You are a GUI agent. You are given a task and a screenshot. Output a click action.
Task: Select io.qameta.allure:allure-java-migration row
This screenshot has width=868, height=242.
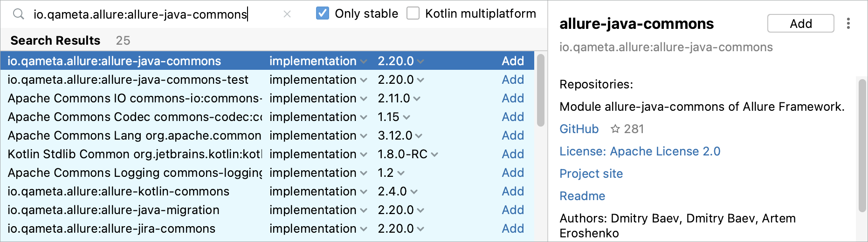pos(267,210)
